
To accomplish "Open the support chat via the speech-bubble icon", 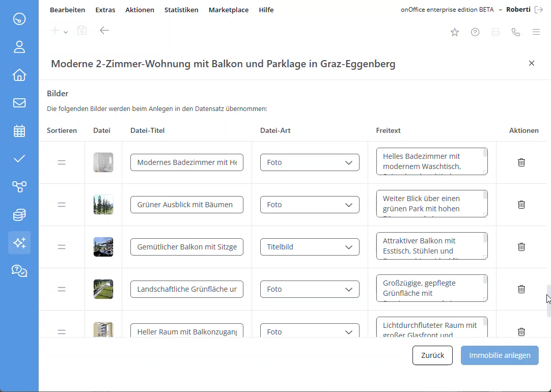I will point(19,271).
